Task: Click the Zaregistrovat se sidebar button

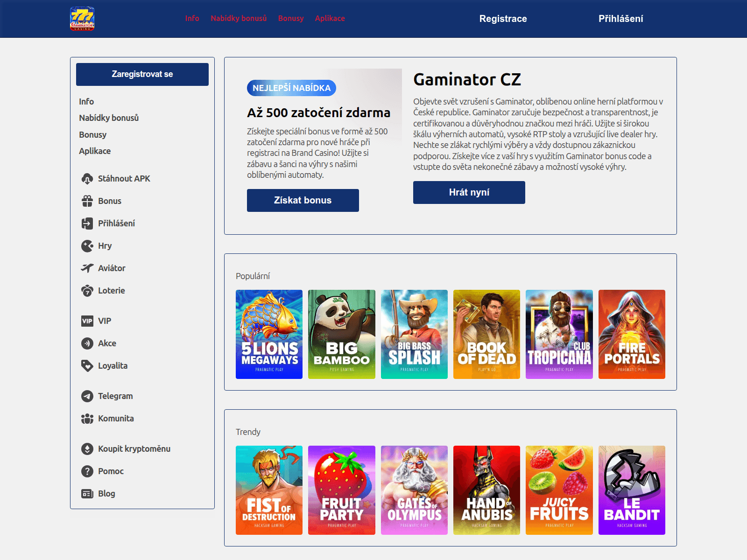Action: [142, 74]
